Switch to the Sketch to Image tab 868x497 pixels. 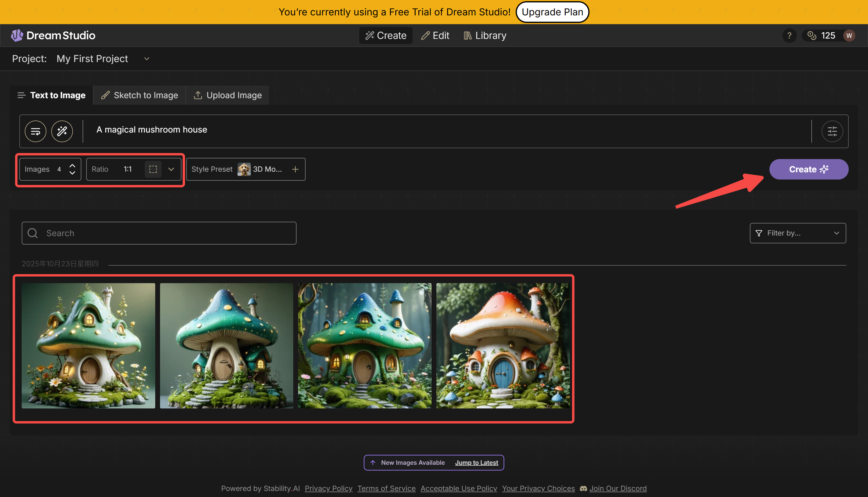coord(139,95)
